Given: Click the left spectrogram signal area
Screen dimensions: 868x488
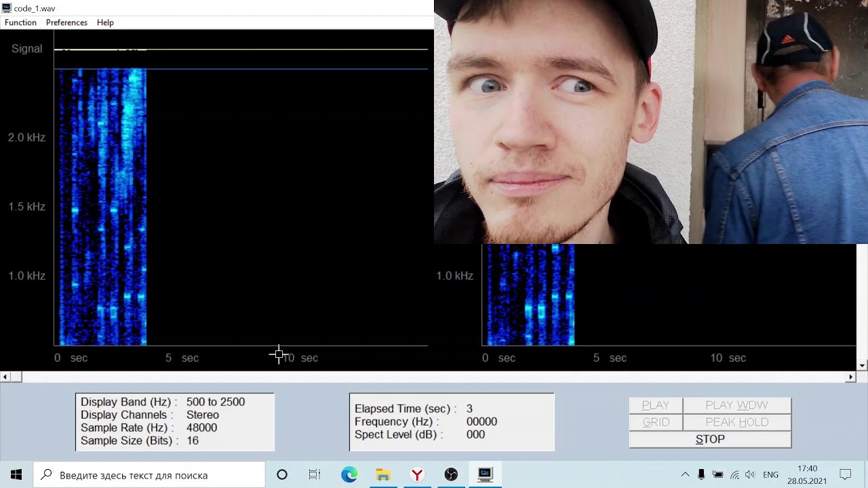Looking at the screenshot, I should [102, 207].
